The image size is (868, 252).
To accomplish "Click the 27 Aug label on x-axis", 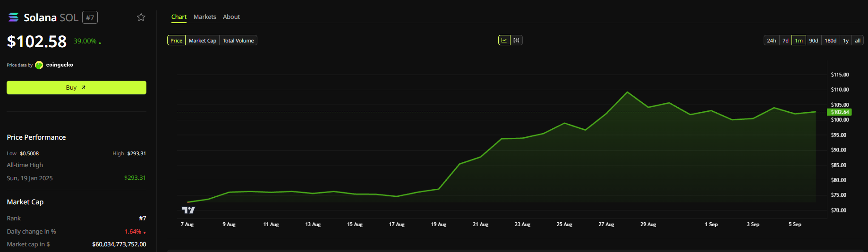I will (x=606, y=225).
